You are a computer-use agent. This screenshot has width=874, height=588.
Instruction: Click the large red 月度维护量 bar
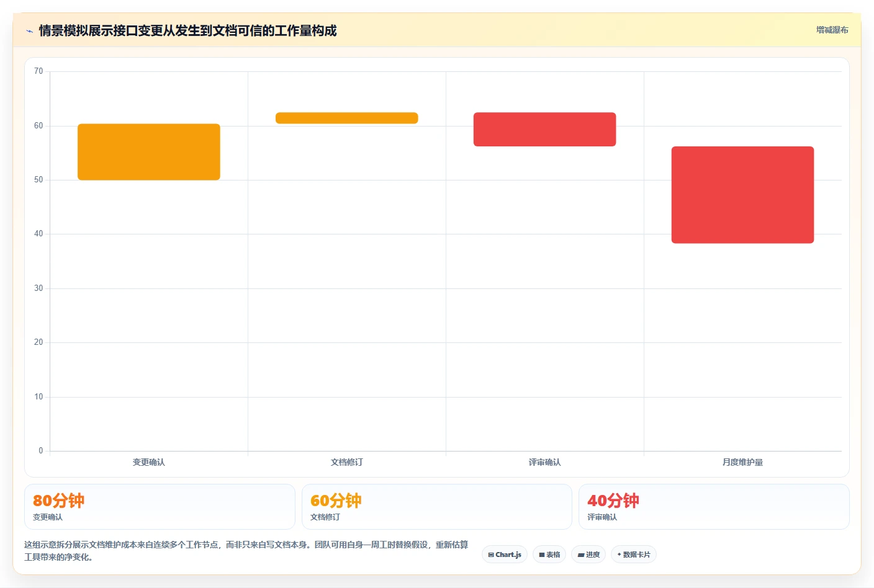pos(743,195)
